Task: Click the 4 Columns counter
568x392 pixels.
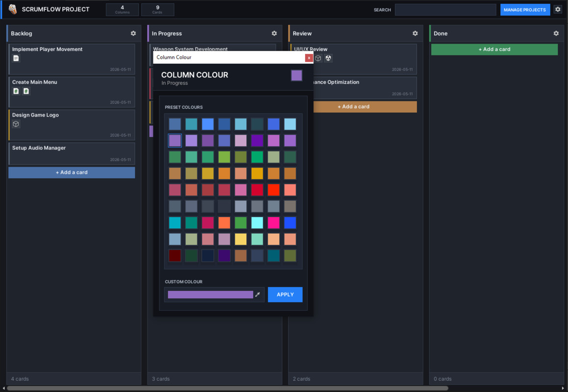Action: (122, 9)
